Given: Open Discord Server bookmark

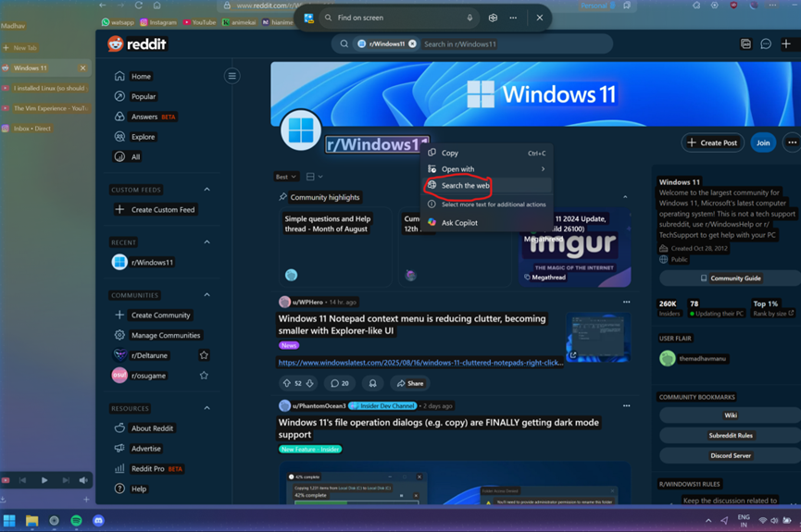Looking at the screenshot, I should (731, 456).
